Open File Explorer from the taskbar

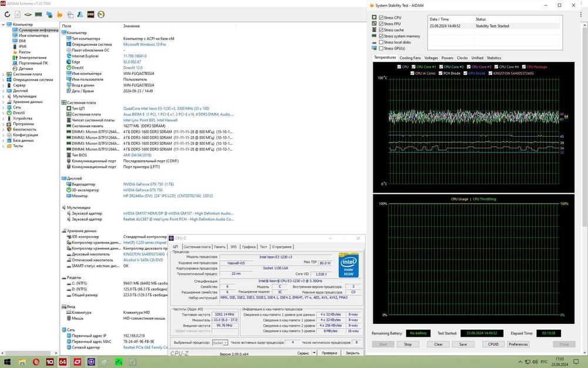point(22,362)
